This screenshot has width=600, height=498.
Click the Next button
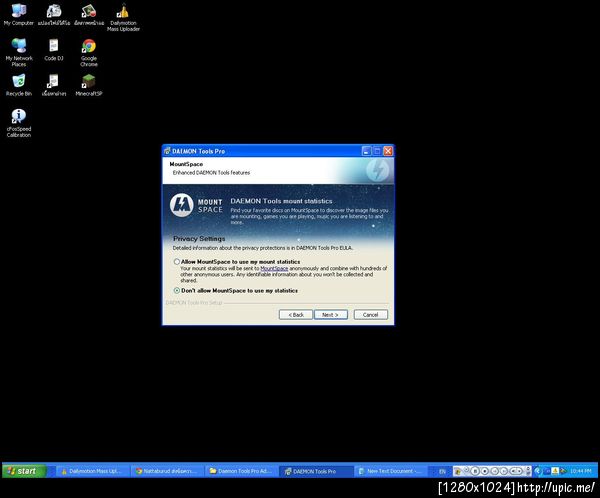pyautogui.click(x=331, y=315)
